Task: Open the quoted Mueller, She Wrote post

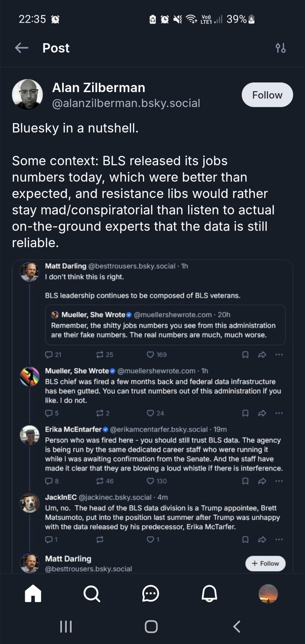Action: [165, 325]
